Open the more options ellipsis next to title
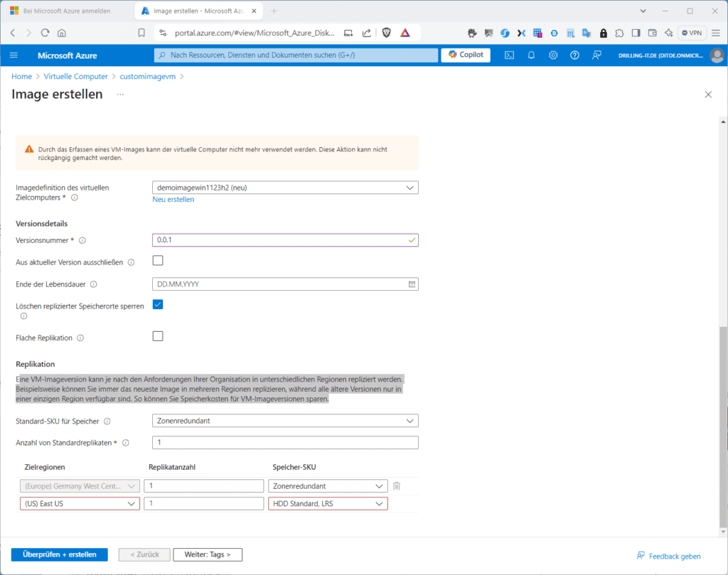 (120, 95)
